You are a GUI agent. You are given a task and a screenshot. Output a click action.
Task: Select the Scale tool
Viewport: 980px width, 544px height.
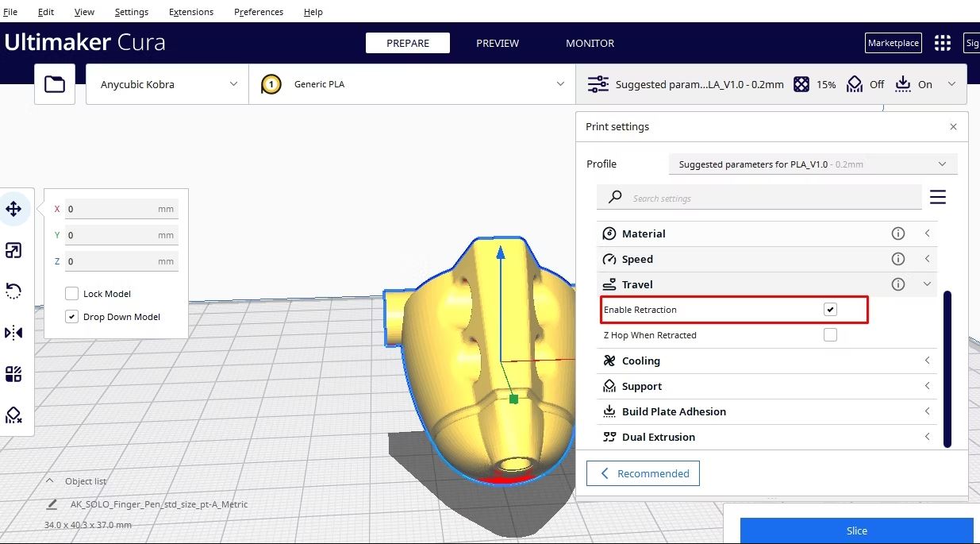click(13, 250)
